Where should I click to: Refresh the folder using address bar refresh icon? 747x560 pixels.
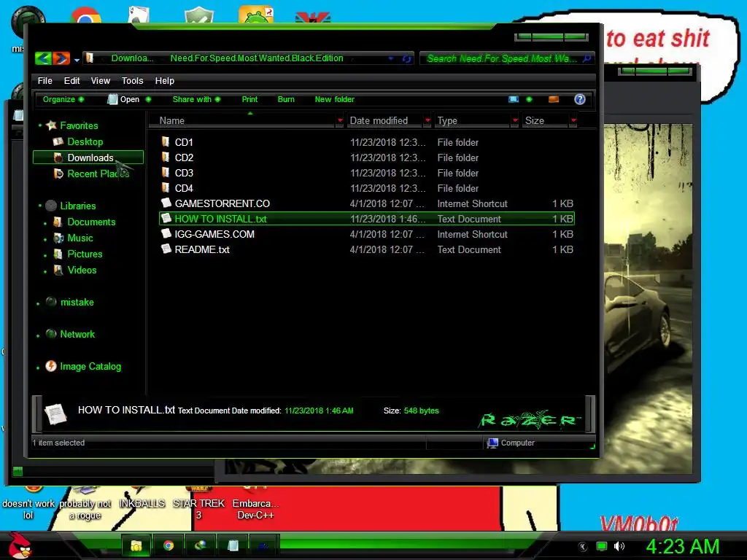[x=406, y=58]
